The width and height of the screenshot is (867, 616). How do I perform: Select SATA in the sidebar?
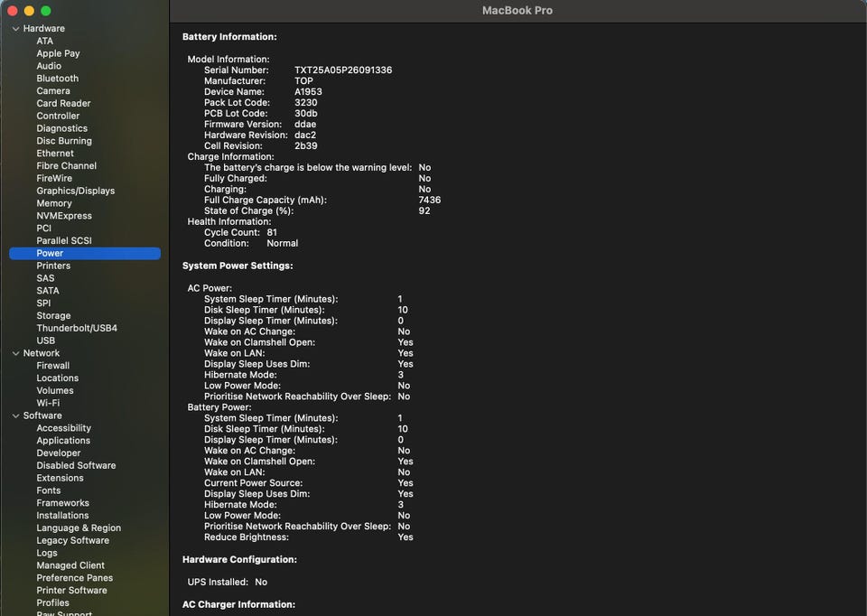click(x=48, y=291)
